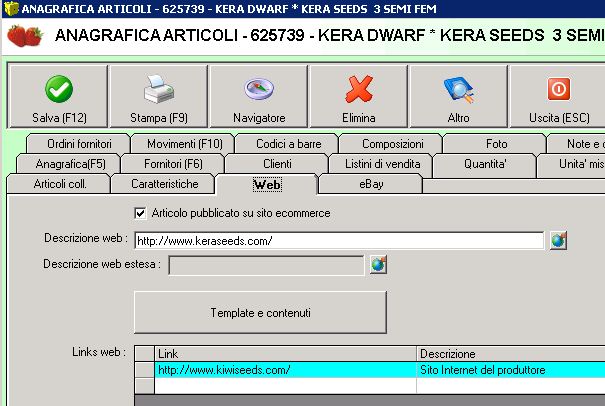The width and height of the screenshot is (605, 406).
Task: Select the Web tab
Action: coord(267,184)
